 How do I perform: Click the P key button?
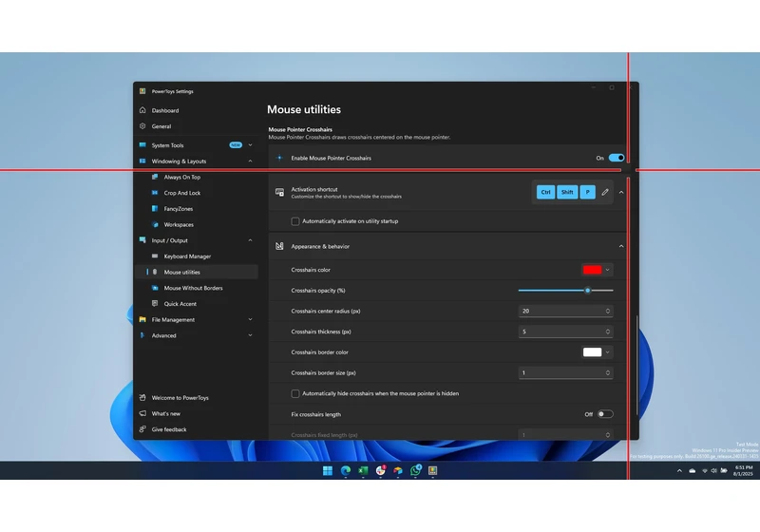(x=587, y=192)
